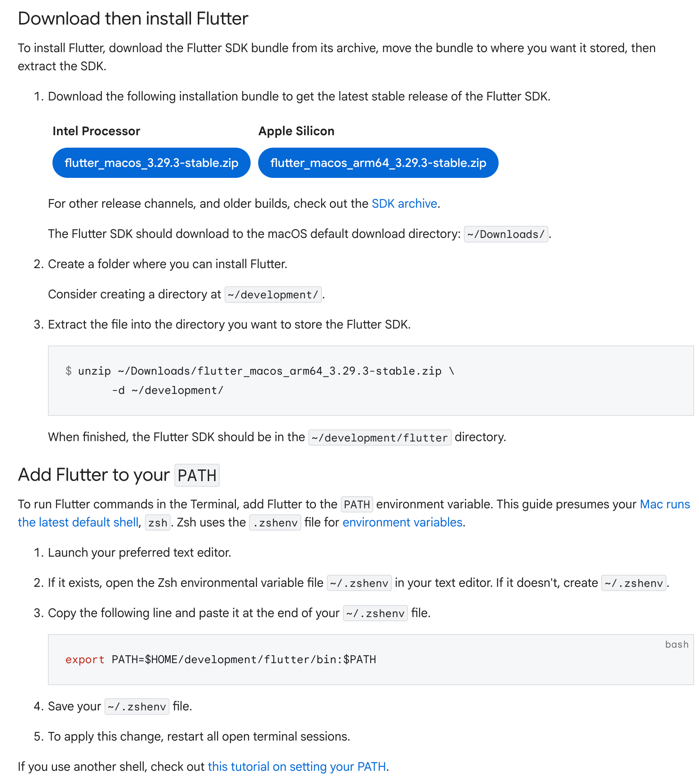699x784 pixels.
Task: Click the 'Intel Processor' column label
Action: (96, 131)
